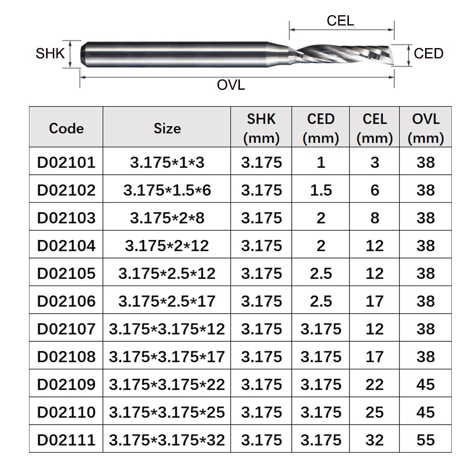
Task: Select the 3.175*3.175*32 size cell
Action: (167, 439)
